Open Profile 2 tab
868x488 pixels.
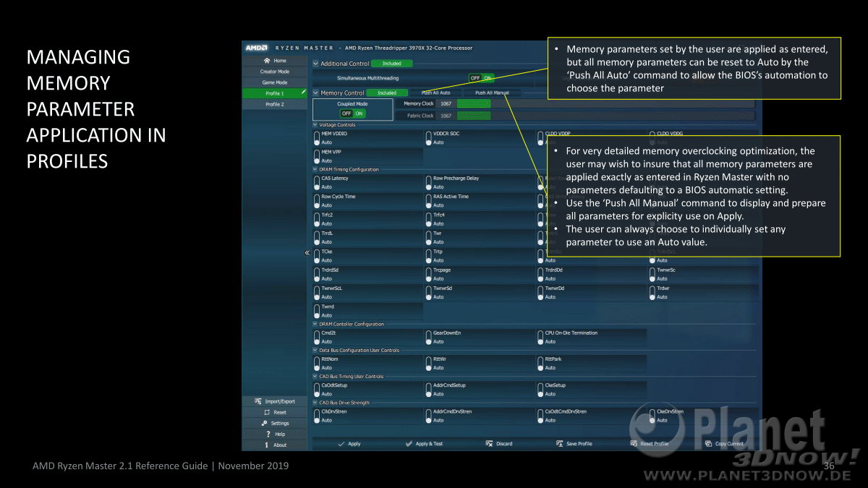pyautogui.click(x=275, y=104)
